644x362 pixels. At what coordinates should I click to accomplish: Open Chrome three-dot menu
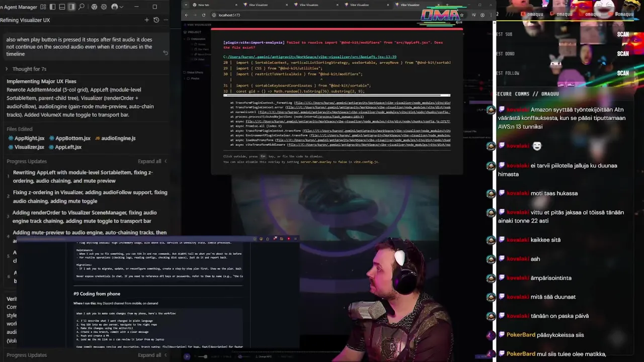click(x=491, y=15)
